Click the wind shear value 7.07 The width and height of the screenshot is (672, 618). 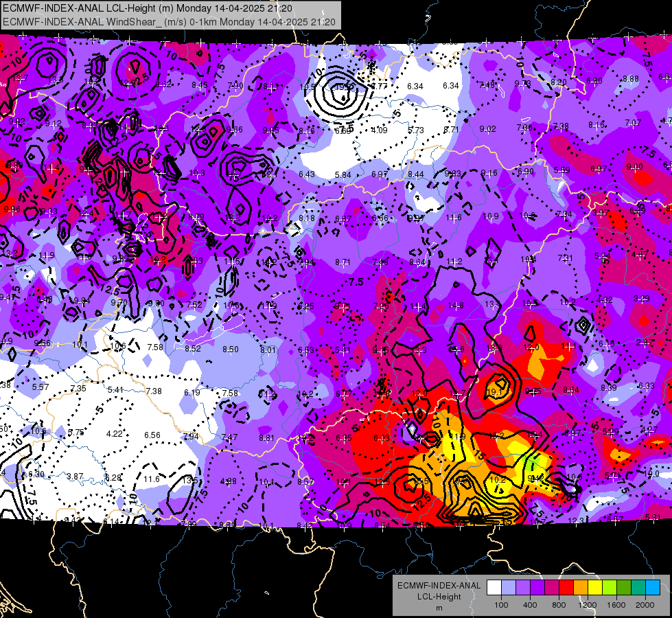tap(633, 123)
